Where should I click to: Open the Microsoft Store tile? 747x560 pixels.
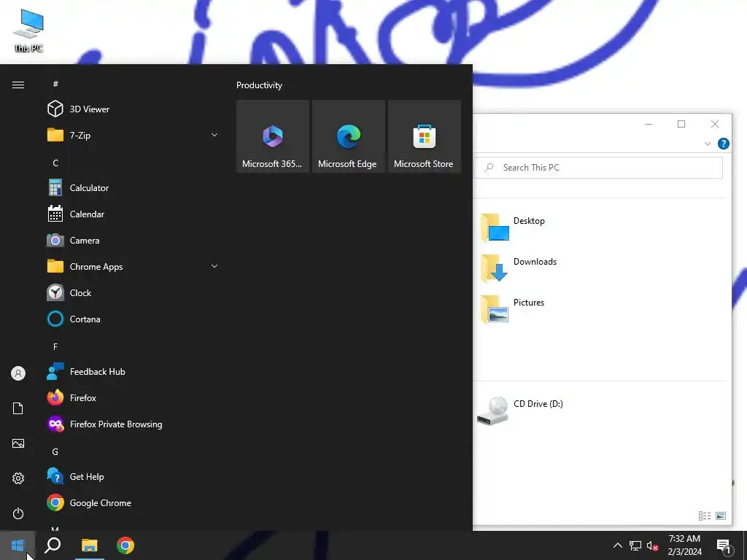(425, 136)
